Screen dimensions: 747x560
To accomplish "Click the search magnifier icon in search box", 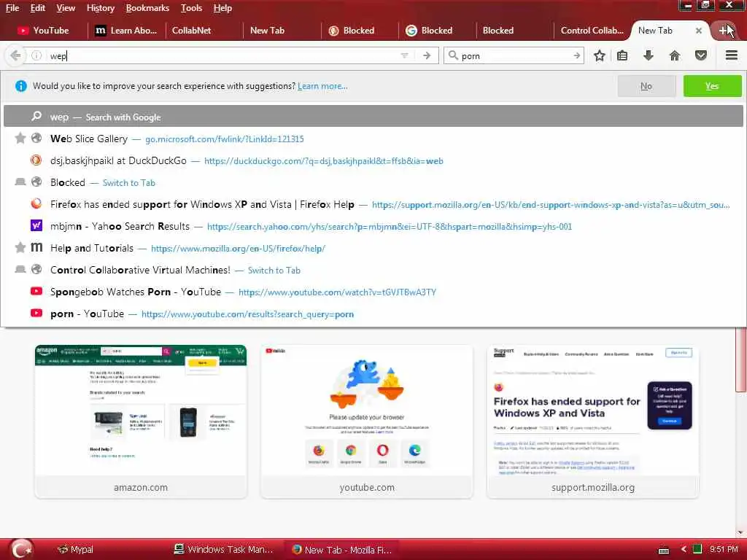I will click(x=453, y=55).
